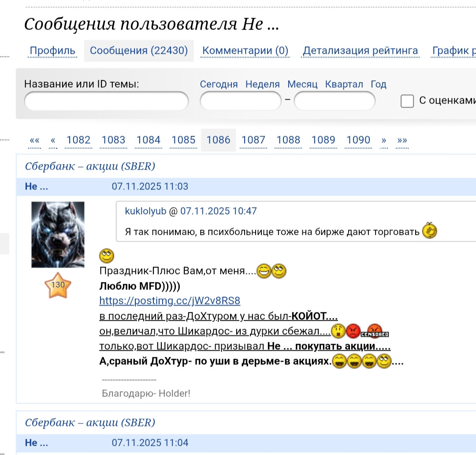Click second grinning smiley after акциях

coord(354,361)
